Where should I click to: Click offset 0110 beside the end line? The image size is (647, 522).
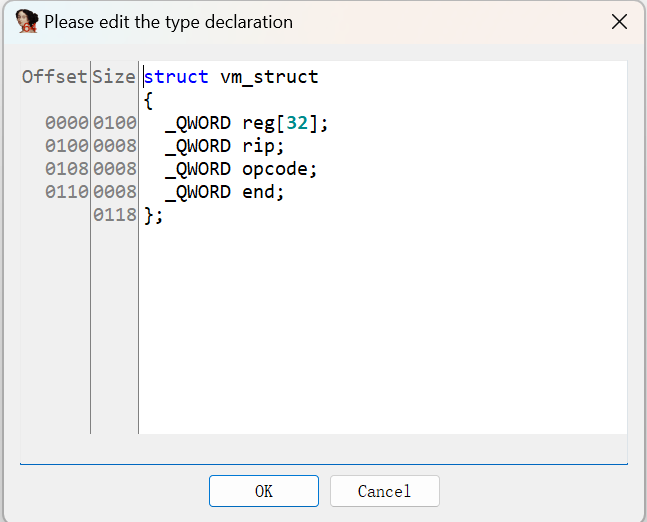[x=67, y=192]
